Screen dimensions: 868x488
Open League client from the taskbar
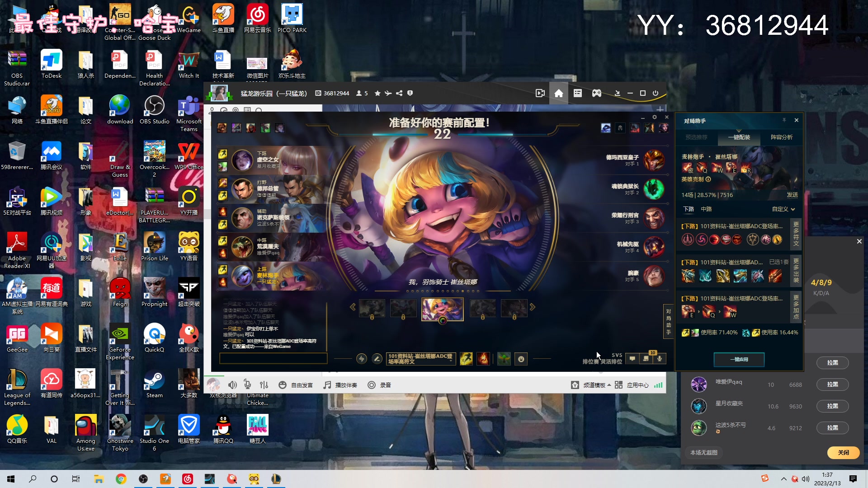[x=276, y=479]
